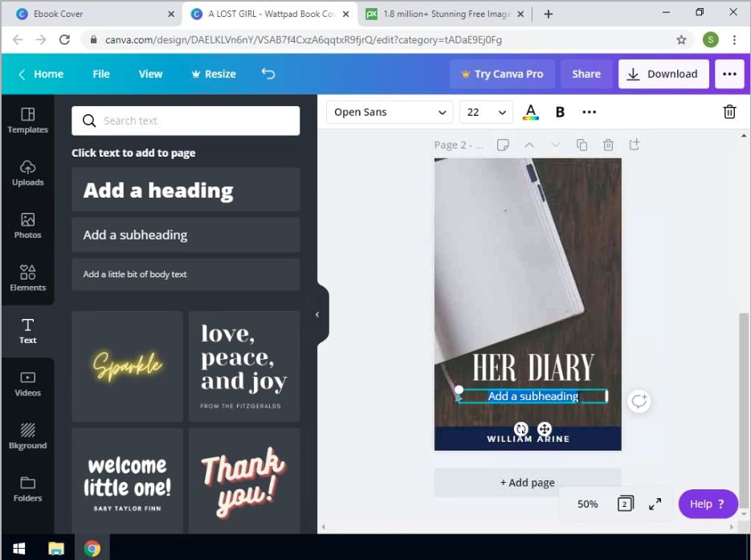Screen dimensions: 751x560
Task: Open the Resize menu
Action: point(214,74)
